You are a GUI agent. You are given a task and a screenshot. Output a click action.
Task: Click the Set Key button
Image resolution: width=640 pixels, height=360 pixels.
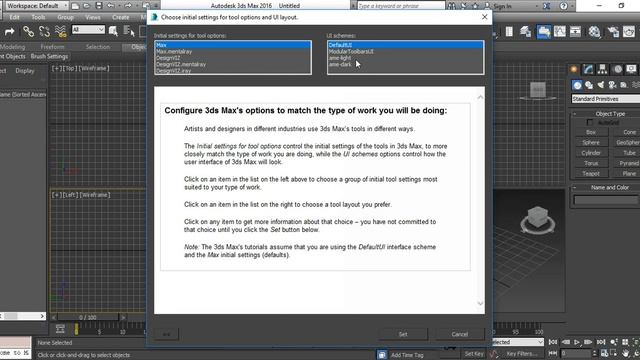[474, 353]
